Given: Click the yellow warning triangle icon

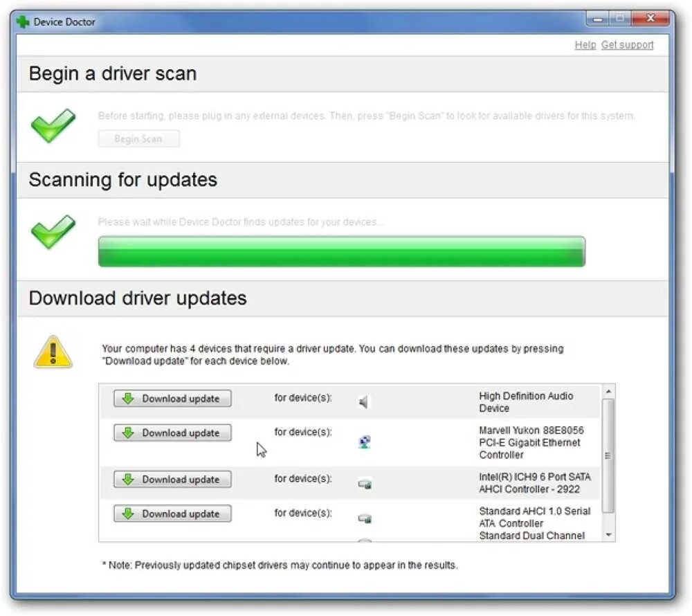Looking at the screenshot, I should coord(53,352).
